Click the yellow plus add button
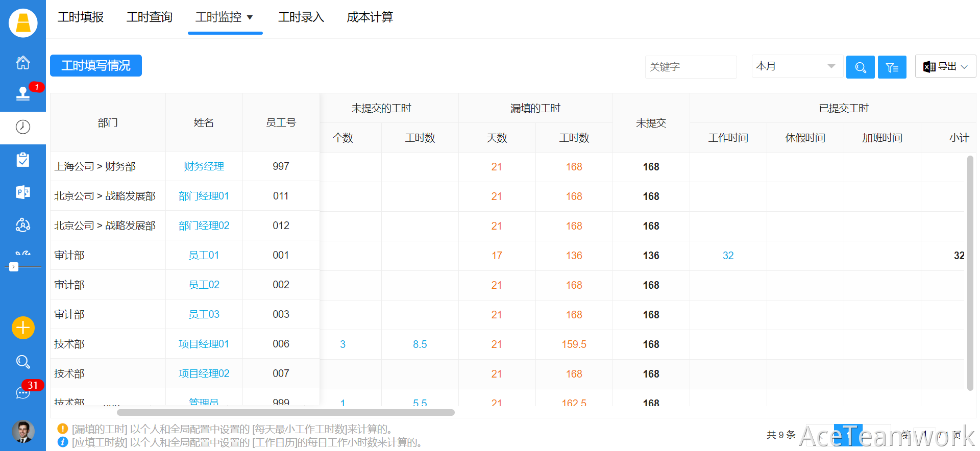This screenshot has width=980, height=451. [23, 328]
